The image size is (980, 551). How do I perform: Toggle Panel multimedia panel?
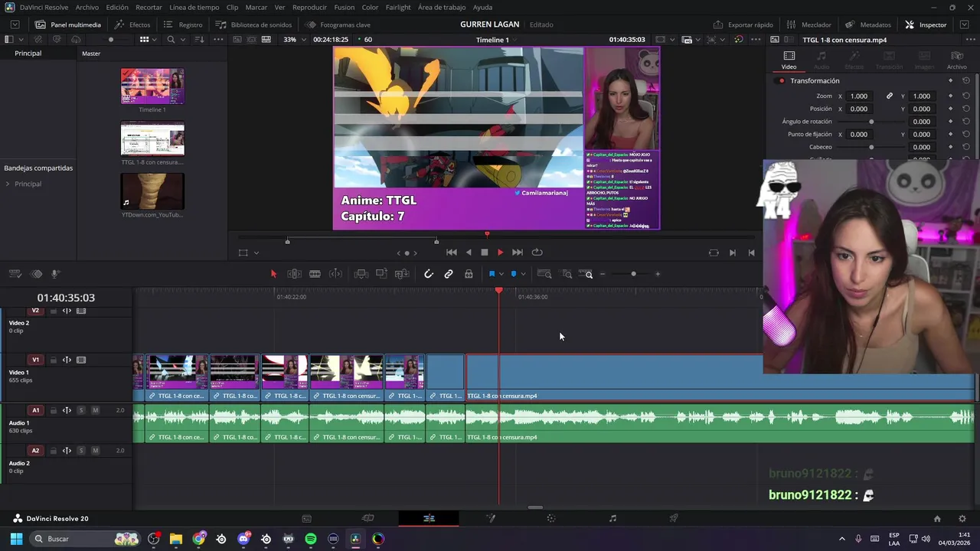pyautogui.click(x=67, y=24)
